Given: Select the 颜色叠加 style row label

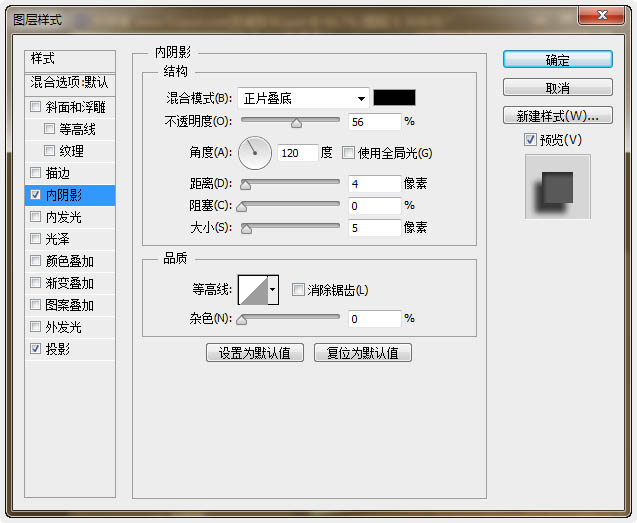Looking at the screenshot, I should pos(69,261).
